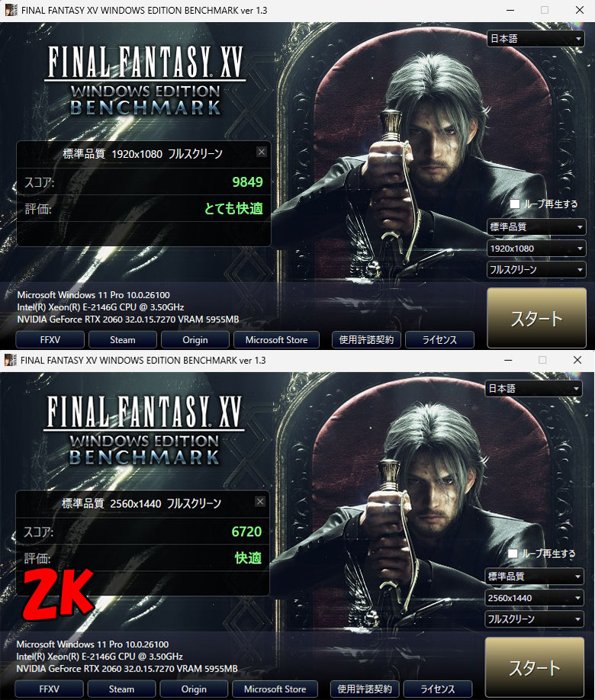Start the benchmark with top スタート button
Screen dimensions: 595x700
(536, 318)
